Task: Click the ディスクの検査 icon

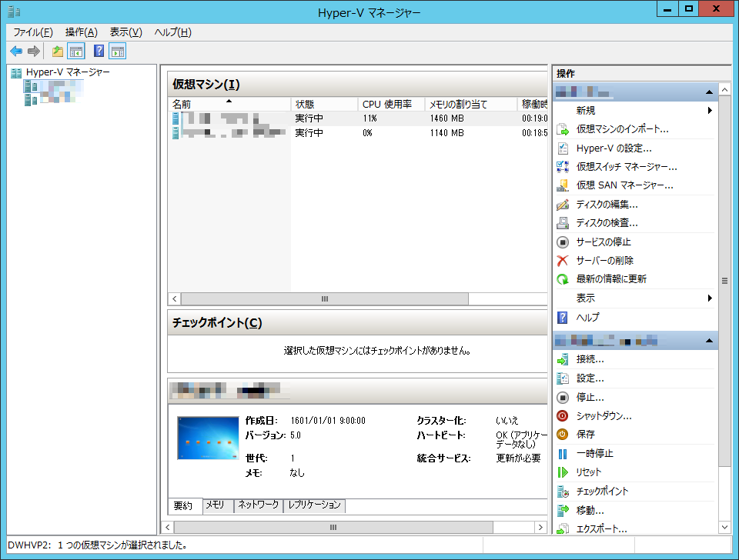Action: (x=563, y=223)
